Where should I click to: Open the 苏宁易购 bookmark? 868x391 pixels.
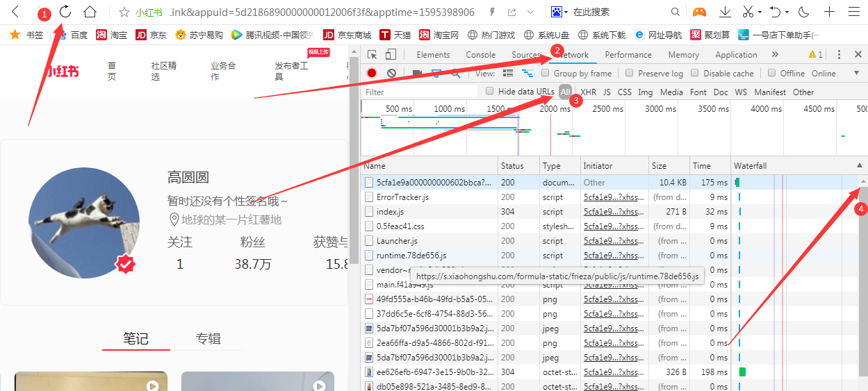point(199,35)
